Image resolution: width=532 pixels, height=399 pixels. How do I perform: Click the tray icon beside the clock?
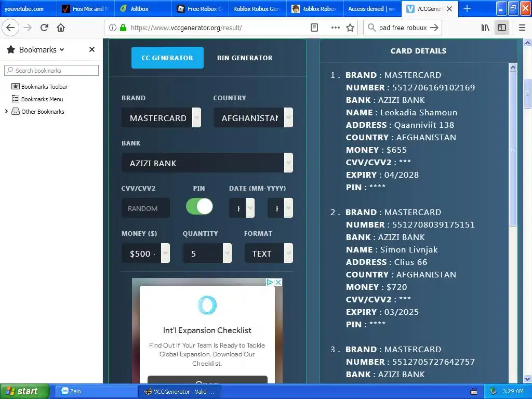point(494,391)
